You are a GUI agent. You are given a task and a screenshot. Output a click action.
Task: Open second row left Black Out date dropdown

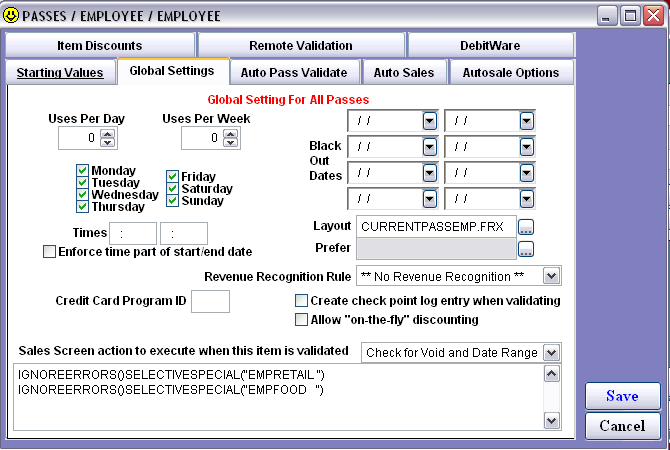pos(429,147)
